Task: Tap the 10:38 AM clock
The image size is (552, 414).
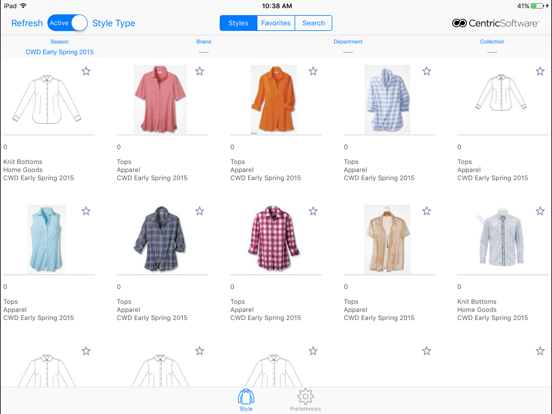Action: [277, 6]
